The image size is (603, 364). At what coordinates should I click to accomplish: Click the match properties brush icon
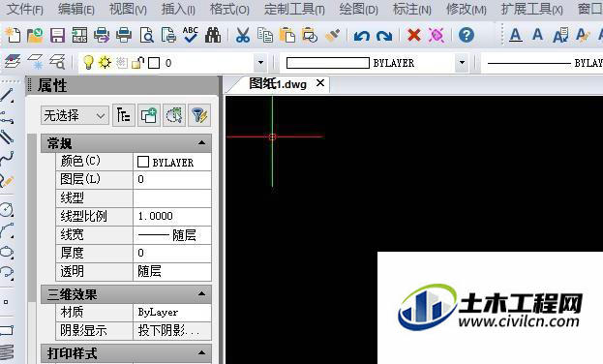point(332,35)
